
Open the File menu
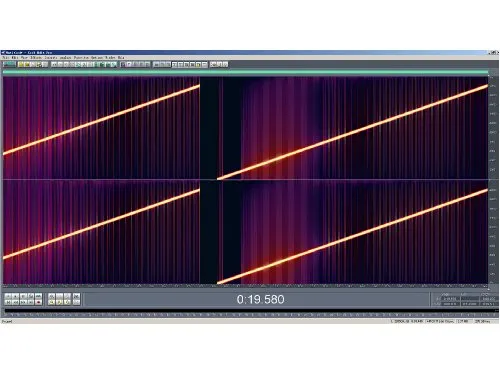(4, 58)
